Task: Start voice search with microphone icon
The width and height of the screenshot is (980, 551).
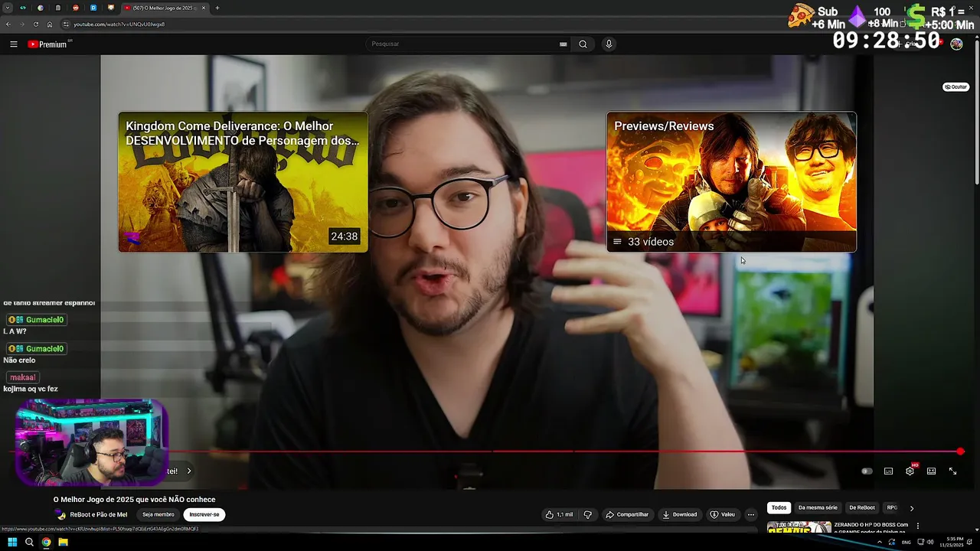Action: click(609, 44)
